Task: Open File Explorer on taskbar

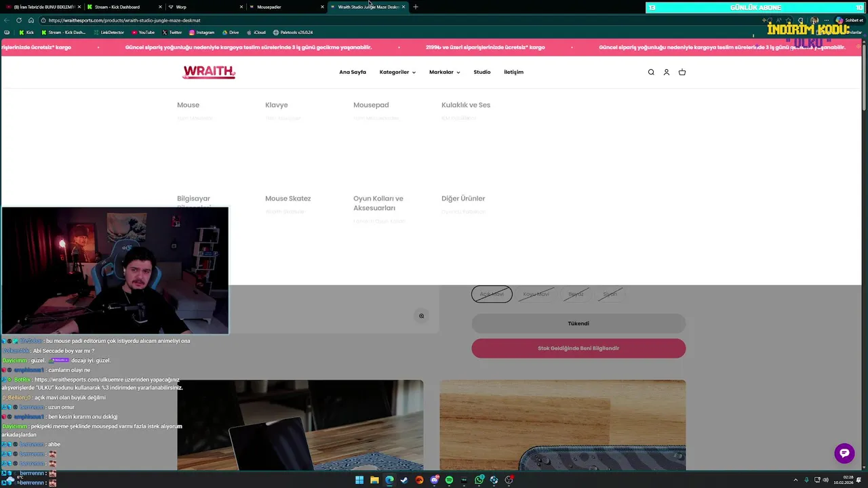Action: click(374, 480)
